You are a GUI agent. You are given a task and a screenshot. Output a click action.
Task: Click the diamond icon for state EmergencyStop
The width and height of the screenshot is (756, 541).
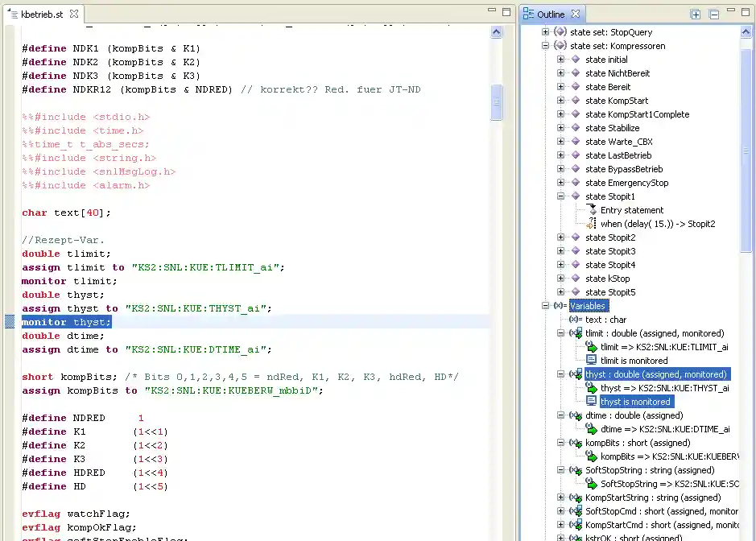(576, 183)
